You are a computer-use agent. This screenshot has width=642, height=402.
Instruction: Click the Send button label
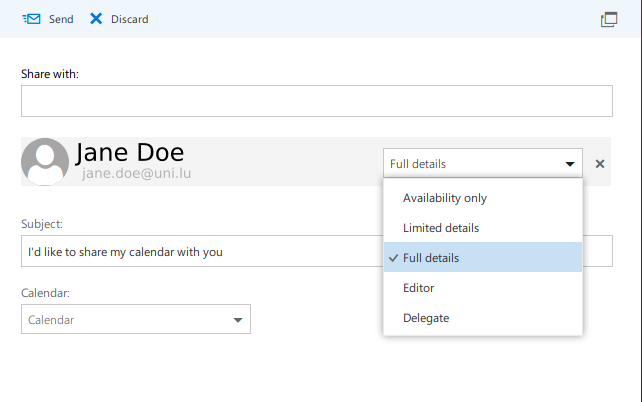pyautogui.click(x=61, y=19)
